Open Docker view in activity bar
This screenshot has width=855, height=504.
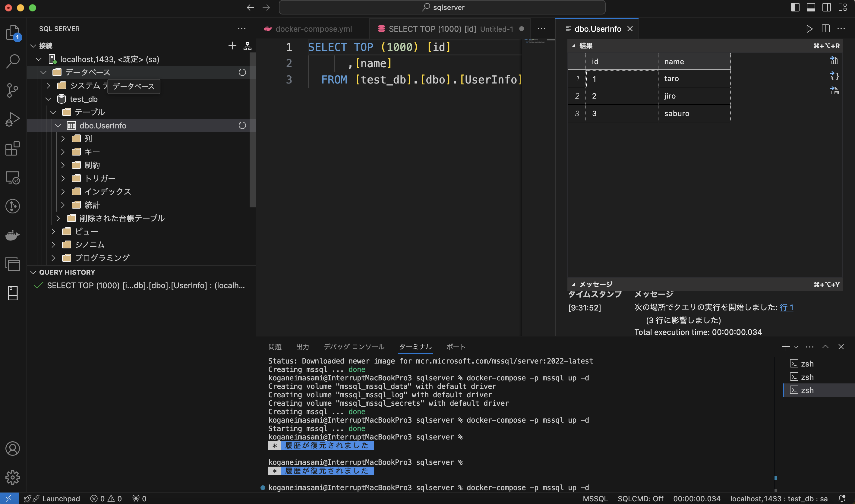[x=13, y=235]
